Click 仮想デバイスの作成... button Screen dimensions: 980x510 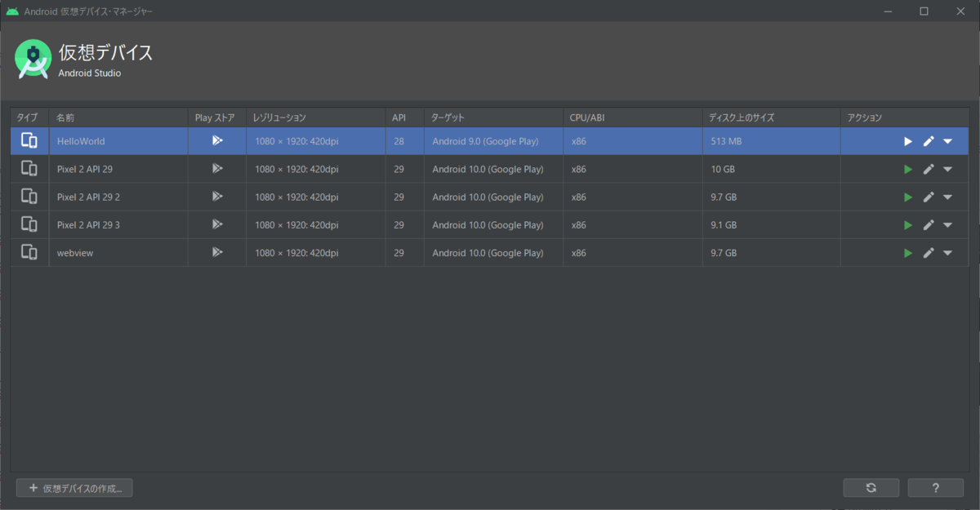[74, 488]
